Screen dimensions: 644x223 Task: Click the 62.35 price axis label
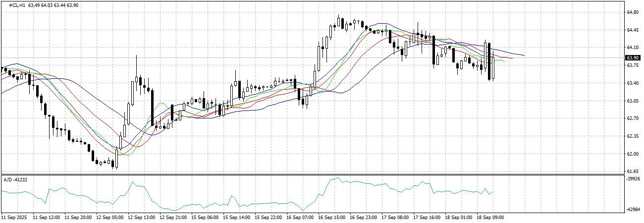pos(633,136)
